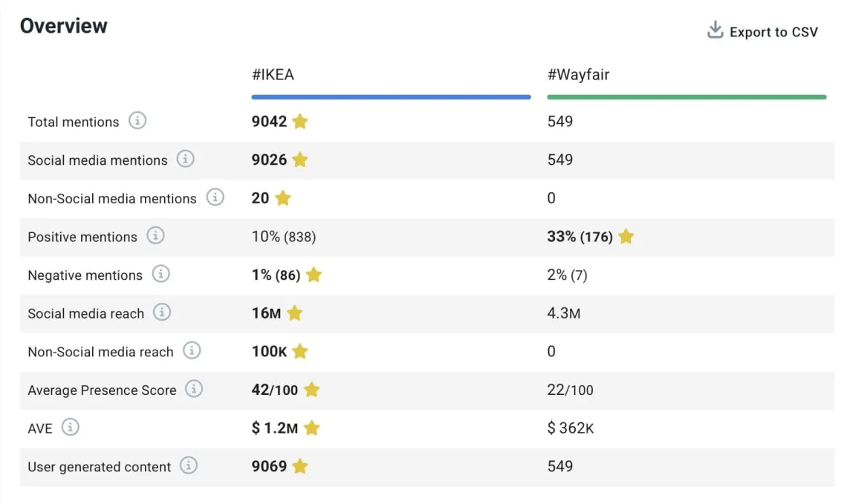
Task: Click Wayfair's 2% (7) negative mentions value
Action: [567, 275]
